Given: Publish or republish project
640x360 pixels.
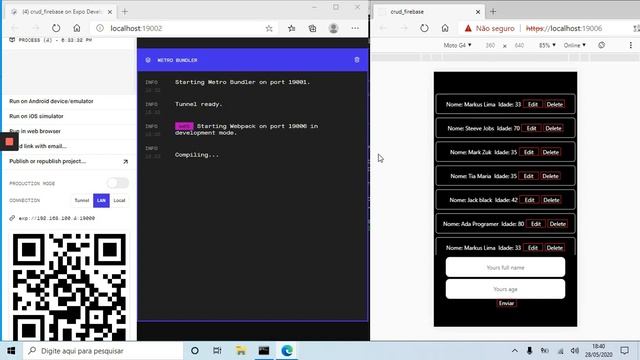Looking at the screenshot, I should click(69, 161).
